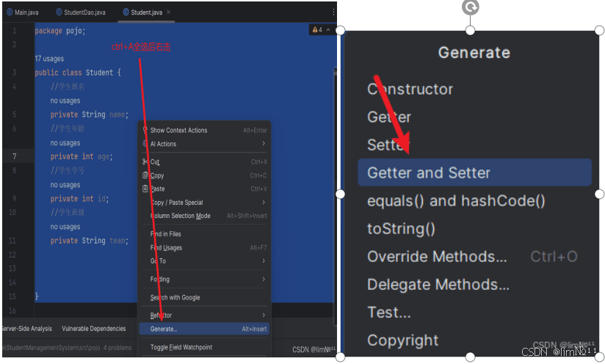Expand the Copy / Paste Special submenu
Viewport: 605px width, 364px height.
point(264,203)
